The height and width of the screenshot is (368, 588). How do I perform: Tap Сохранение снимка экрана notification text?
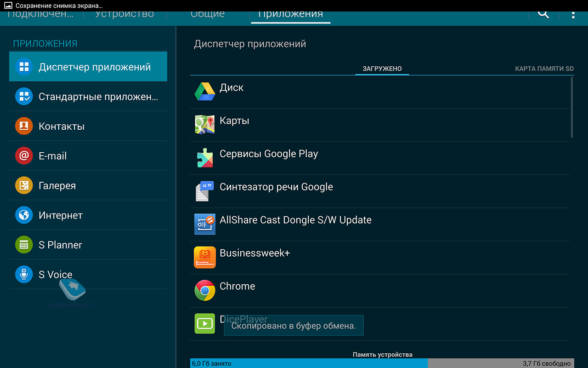click(59, 6)
